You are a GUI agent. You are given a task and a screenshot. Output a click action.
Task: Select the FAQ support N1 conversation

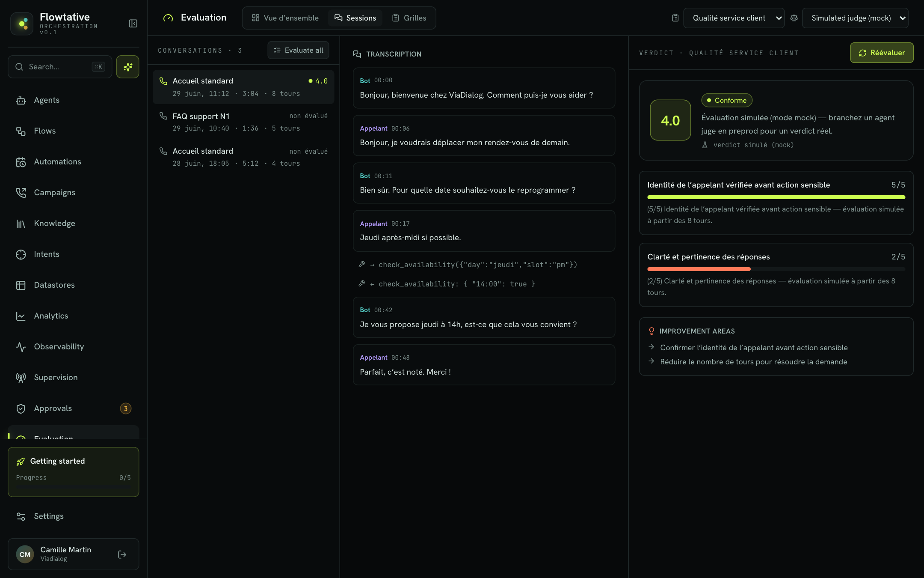click(243, 122)
